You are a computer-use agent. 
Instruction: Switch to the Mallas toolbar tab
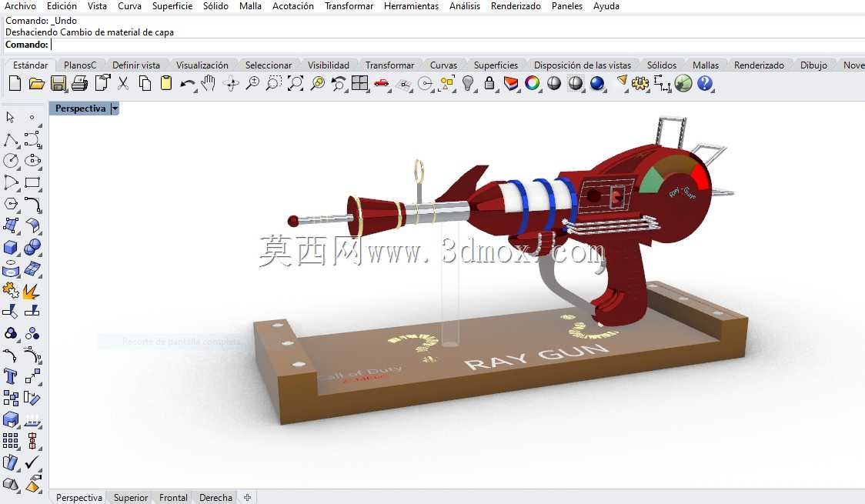tap(706, 65)
